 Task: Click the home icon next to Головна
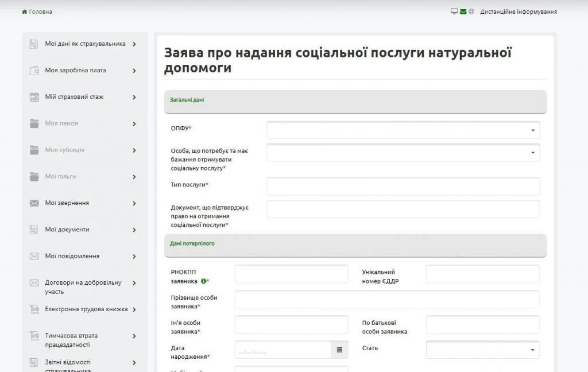pyautogui.click(x=24, y=11)
